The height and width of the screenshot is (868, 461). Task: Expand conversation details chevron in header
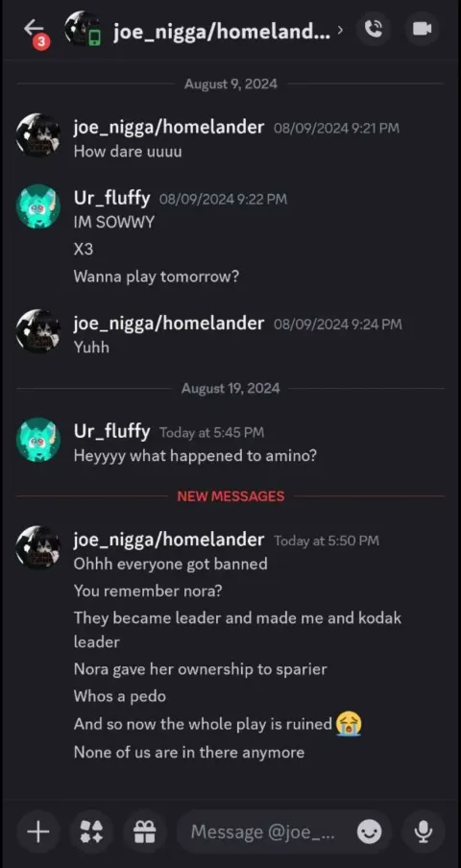coord(340,30)
